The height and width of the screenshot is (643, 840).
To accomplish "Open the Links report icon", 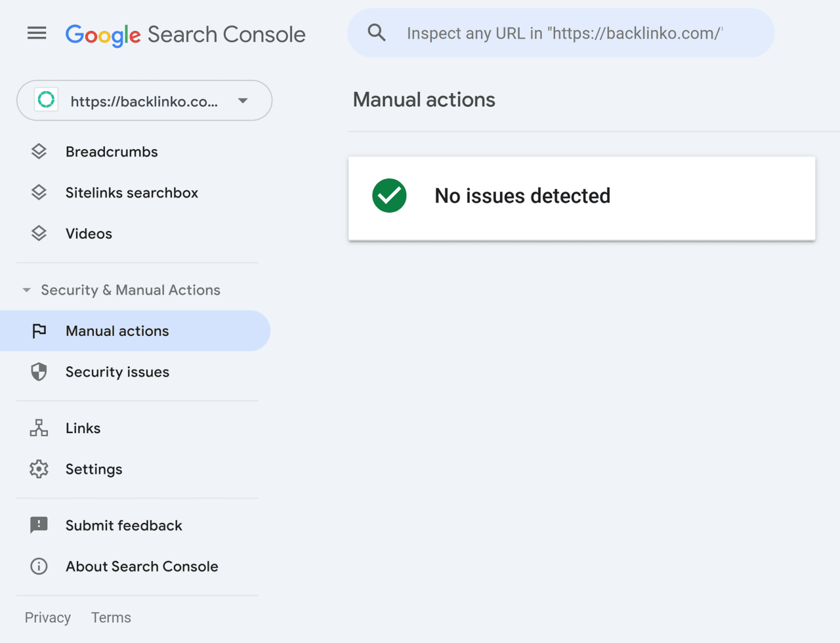I will pos(38,428).
